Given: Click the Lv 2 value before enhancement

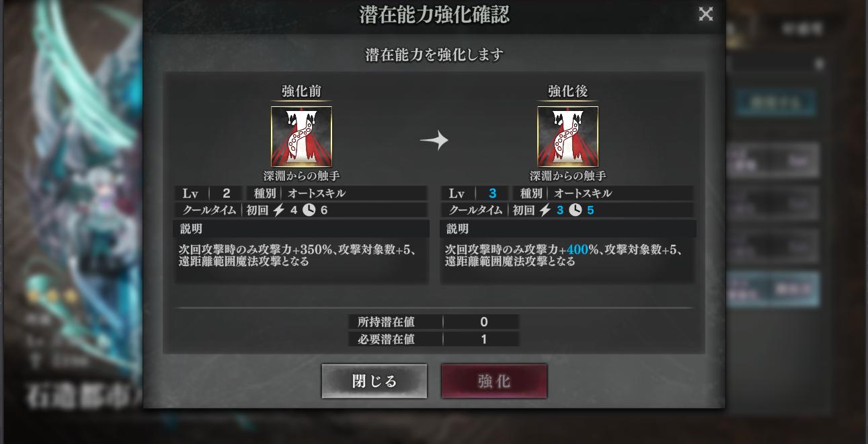Looking at the screenshot, I should tap(227, 193).
